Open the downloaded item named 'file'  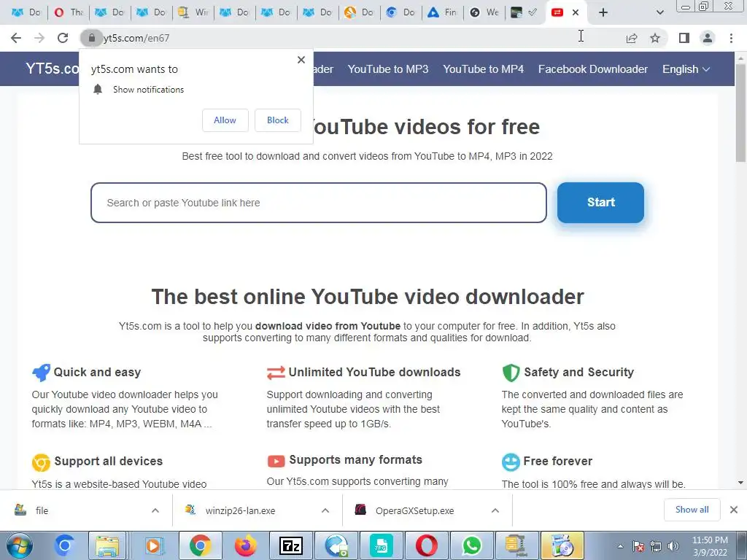(42, 510)
